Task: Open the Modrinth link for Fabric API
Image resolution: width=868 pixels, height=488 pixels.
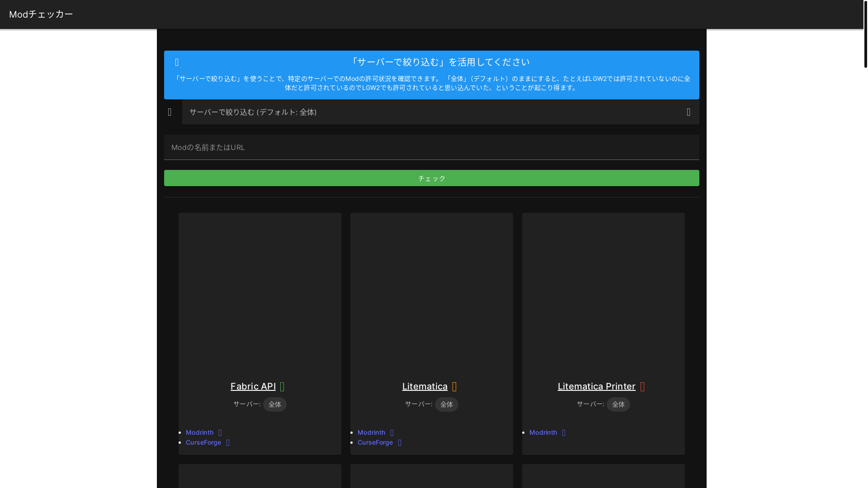Action: pyautogui.click(x=200, y=432)
